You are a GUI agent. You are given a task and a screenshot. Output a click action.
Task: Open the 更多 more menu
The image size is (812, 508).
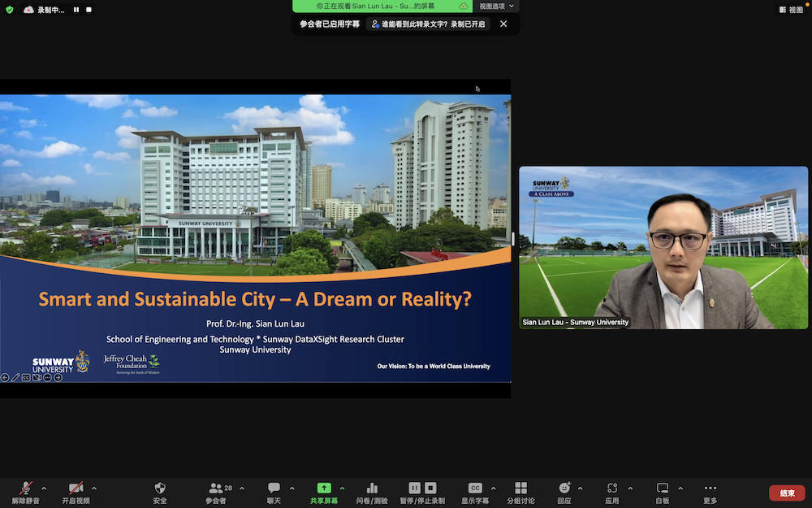point(710,493)
